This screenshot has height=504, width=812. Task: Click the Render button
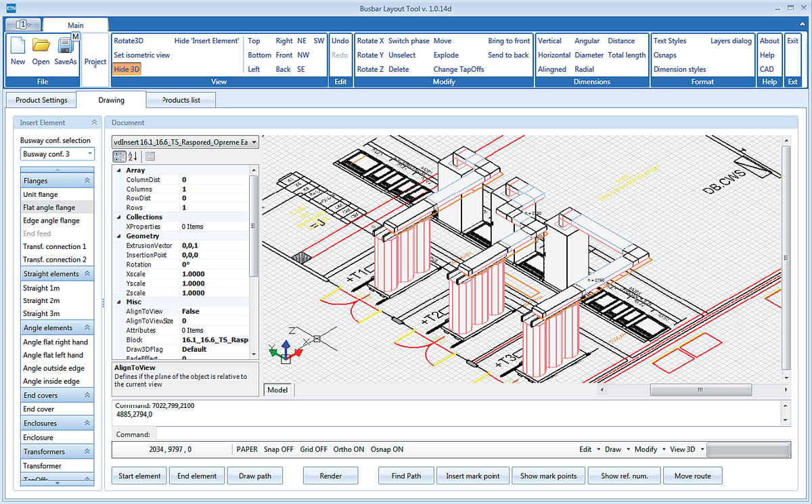click(x=331, y=476)
